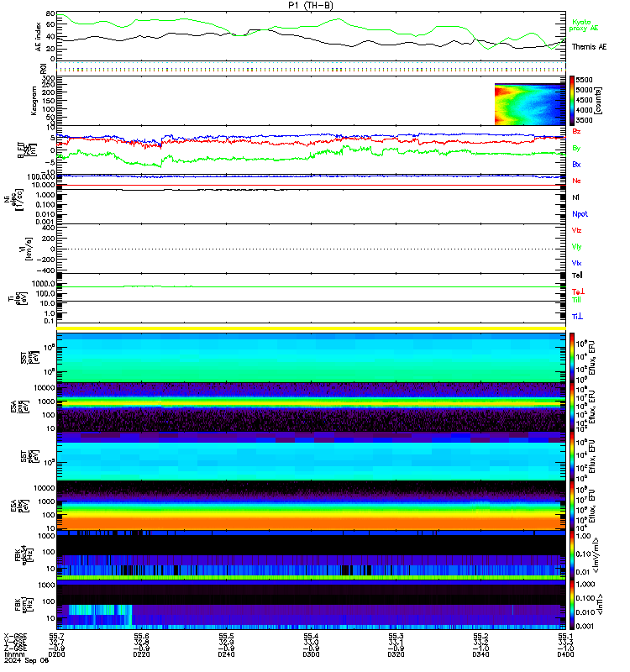Select the blue Npot legend label

pyautogui.click(x=580, y=214)
